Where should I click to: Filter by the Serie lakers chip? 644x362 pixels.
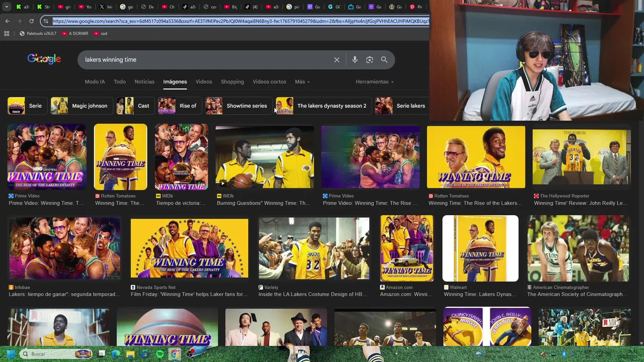(x=401, y=106)
